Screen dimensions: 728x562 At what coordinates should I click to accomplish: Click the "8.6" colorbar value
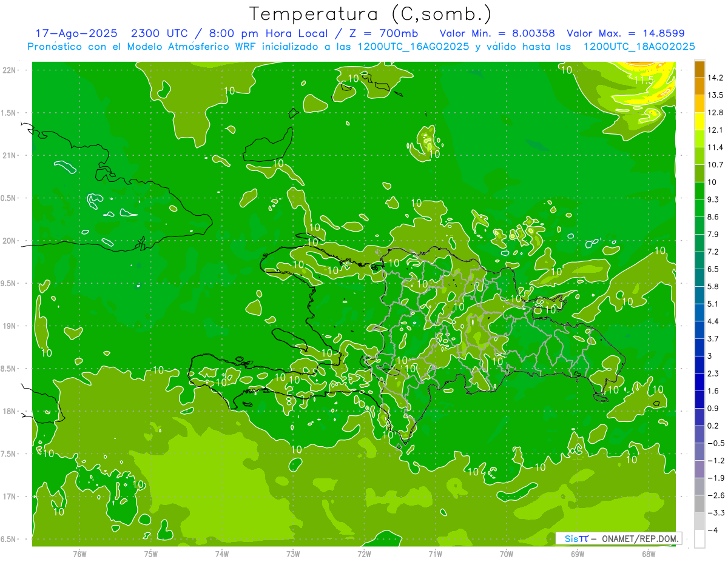click(713, 216)
